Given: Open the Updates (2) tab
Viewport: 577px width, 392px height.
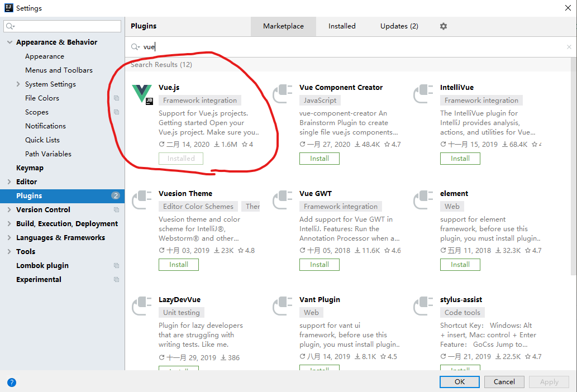Looking at the screenshot, I should coord(399,26).
